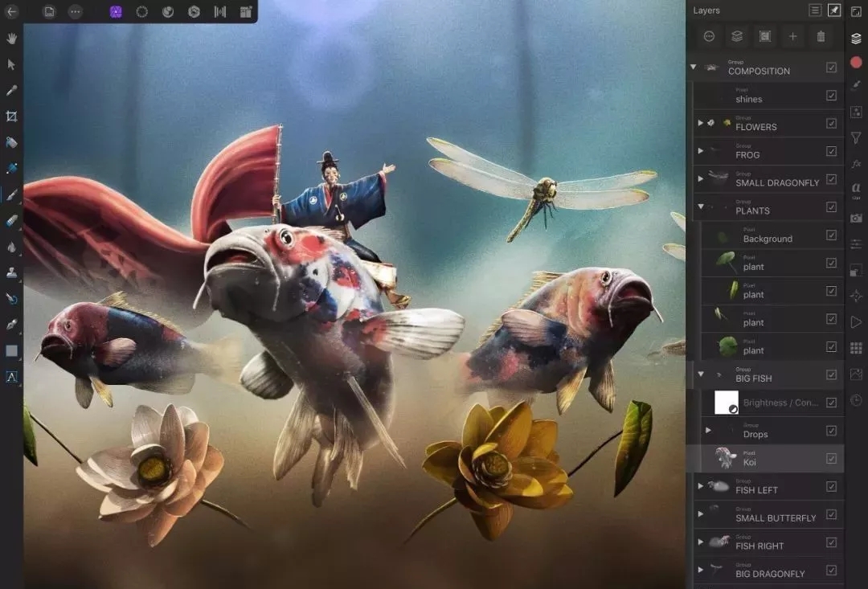Screen dimensions: 868x589
Task: Uncheck the FROG group visibility
Action: pos(831,151)
